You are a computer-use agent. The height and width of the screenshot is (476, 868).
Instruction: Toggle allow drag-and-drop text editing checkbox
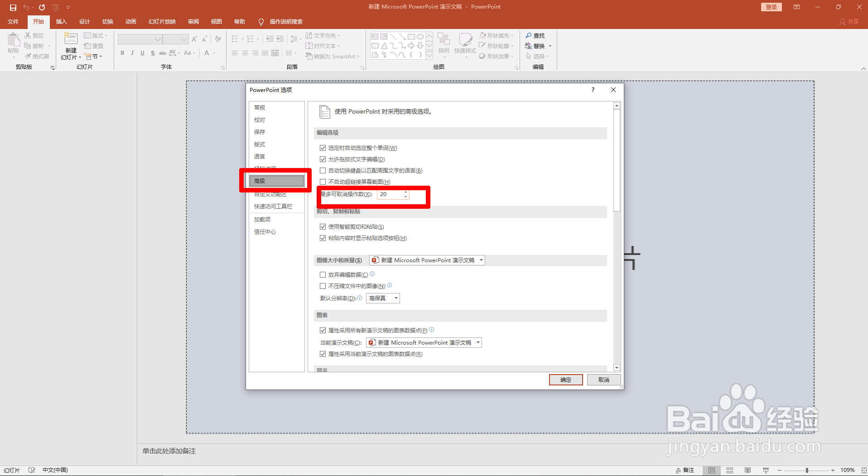[323, 159]
